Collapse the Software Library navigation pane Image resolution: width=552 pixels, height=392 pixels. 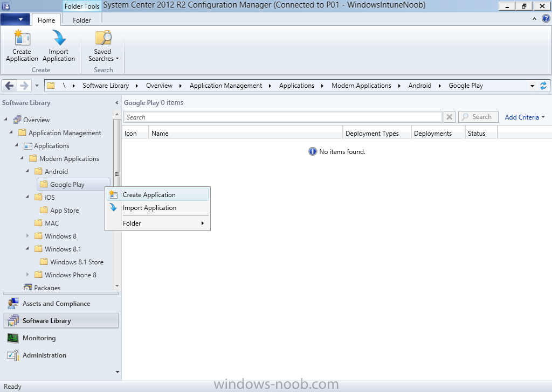(116, 103)
